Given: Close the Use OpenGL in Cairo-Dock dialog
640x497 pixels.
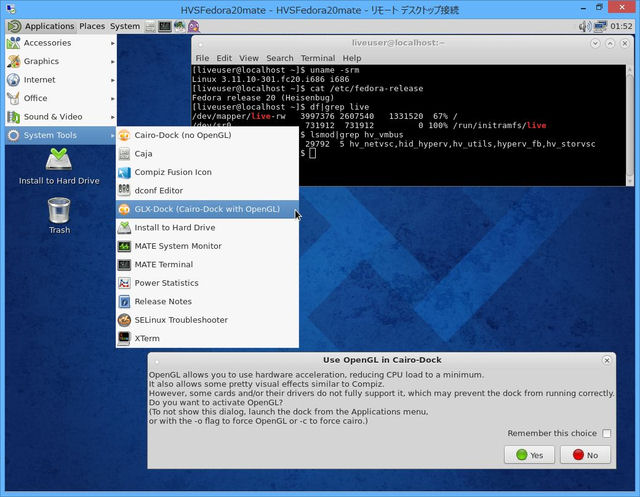Looking at the screenshot, I should tap(607, 360).
